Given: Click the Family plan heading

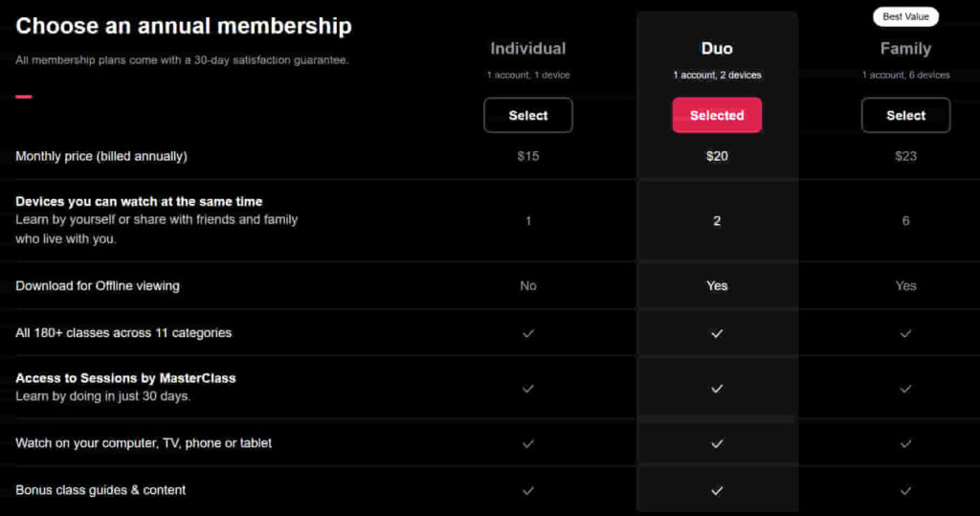Looking at the screenshot, I should (905, 49).
